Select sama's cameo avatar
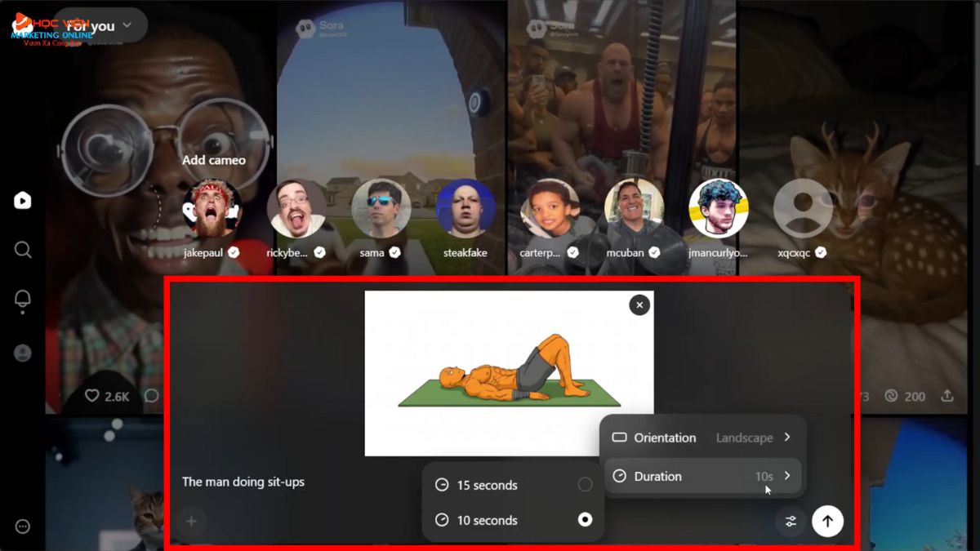 [x=381, y=208]
